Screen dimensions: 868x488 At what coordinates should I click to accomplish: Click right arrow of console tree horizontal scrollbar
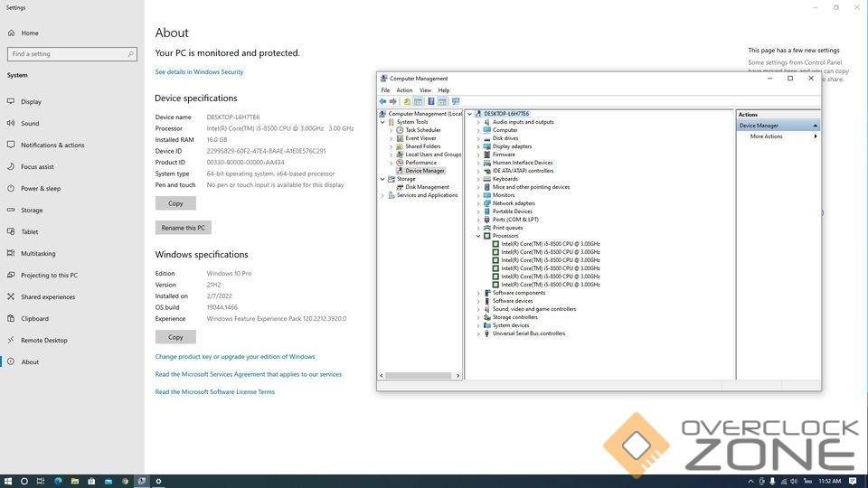click(458, 376)
